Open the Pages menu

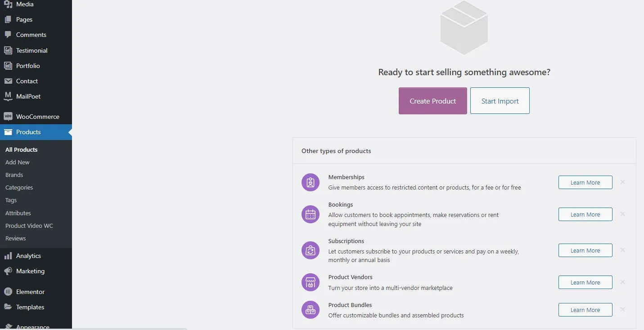click(36, 19)
